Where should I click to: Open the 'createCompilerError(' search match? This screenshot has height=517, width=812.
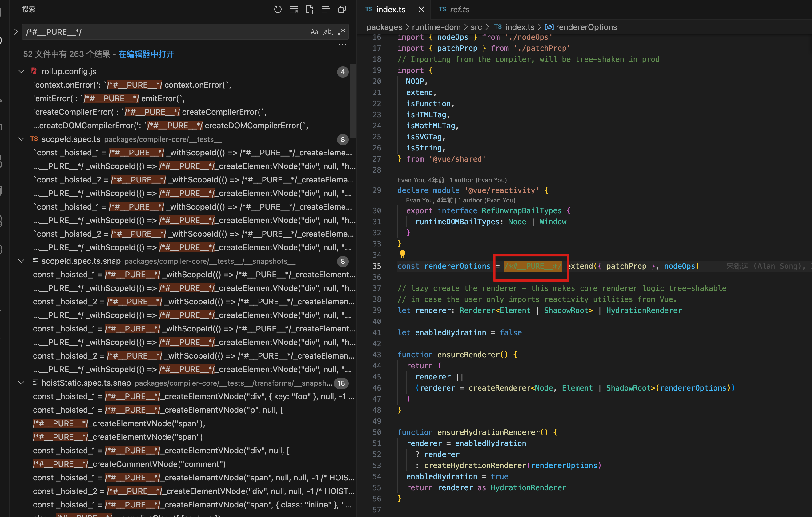pyautogui.click(x=150, y=112)
